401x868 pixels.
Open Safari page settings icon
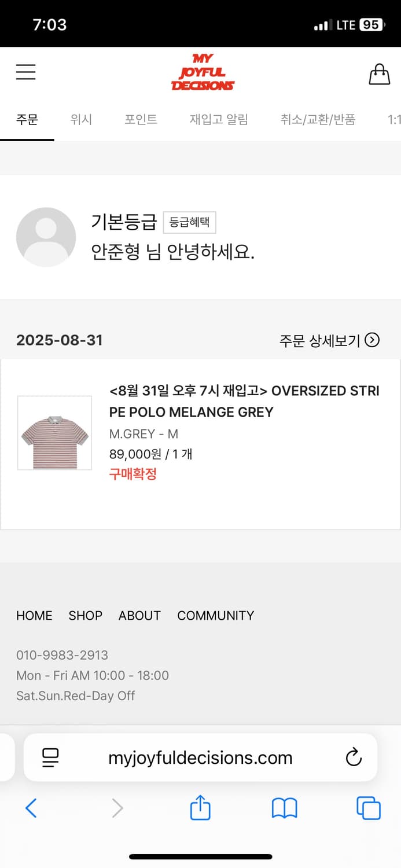[x=51, y=757]
